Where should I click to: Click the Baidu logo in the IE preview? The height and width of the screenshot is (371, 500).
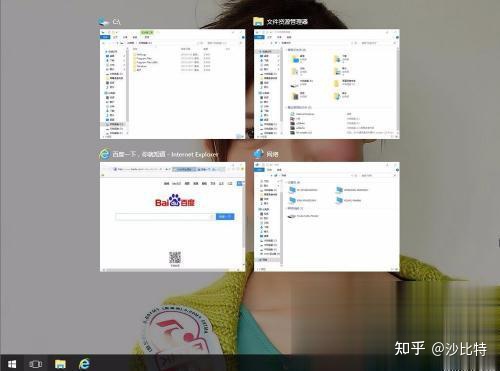pyautogui.click(x=175, y=201)
